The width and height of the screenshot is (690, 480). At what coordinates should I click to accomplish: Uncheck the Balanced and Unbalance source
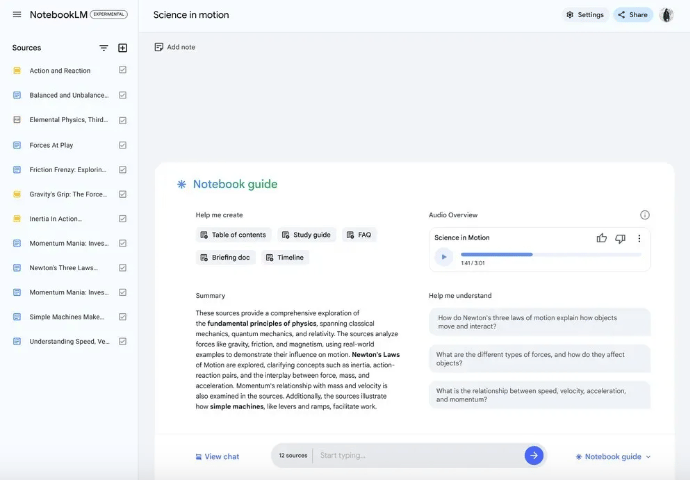coord(123,95)
